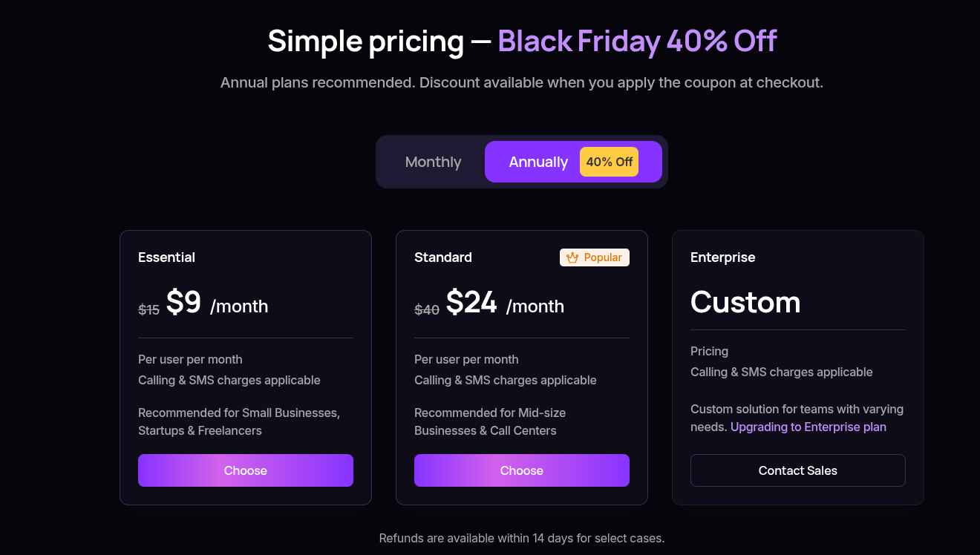Open Contact Sales for the Enterprise plan
The width and height of the screenshot is (980, 555).
click(x=797, y=470)
